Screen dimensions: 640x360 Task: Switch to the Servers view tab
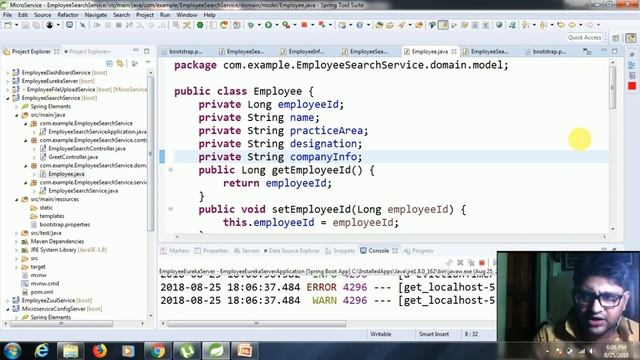(x=247, y=251)
